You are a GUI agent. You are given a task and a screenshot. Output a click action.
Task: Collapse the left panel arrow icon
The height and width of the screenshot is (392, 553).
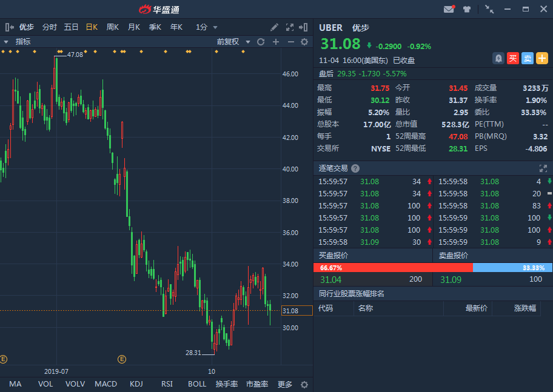pyautogui.click(x=10, y=27)
